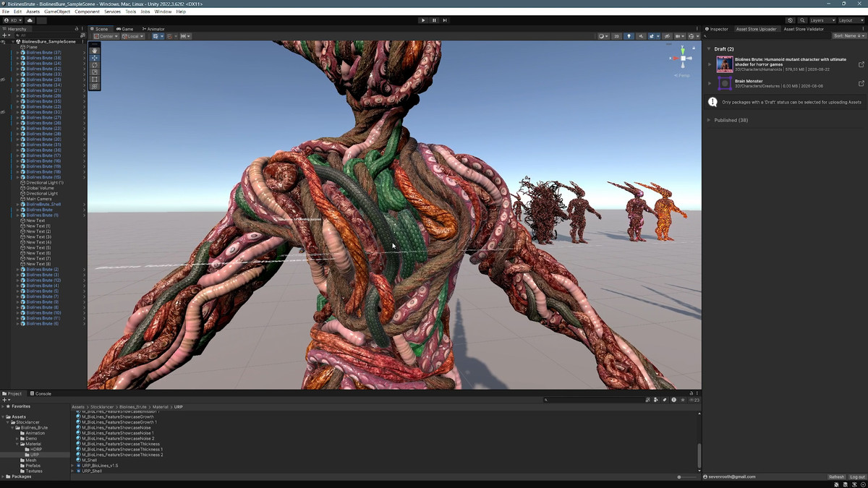868x488 pixels.
Task: Adjust the Project icon size slider
Action: pos(687,477)
